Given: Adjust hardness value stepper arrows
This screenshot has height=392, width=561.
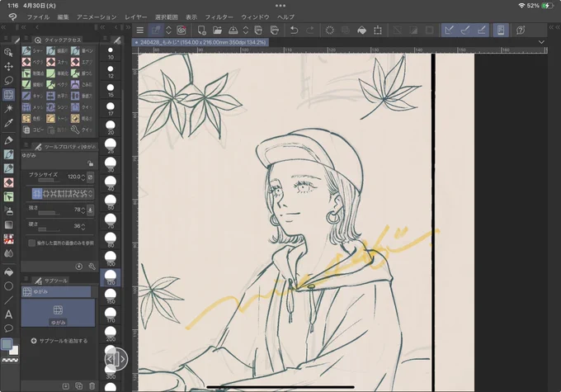Looking at the screenshot, I should tap(83, 227).
